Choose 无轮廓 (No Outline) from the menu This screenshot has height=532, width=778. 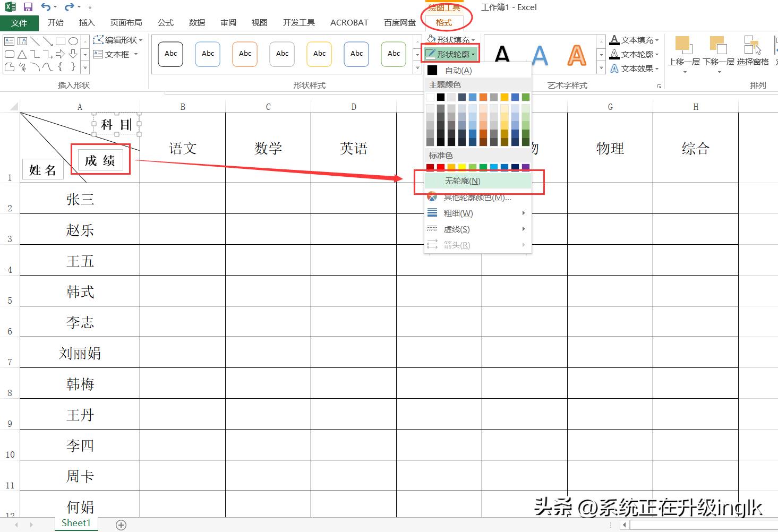pyautogui.click(x=462, y=181)
